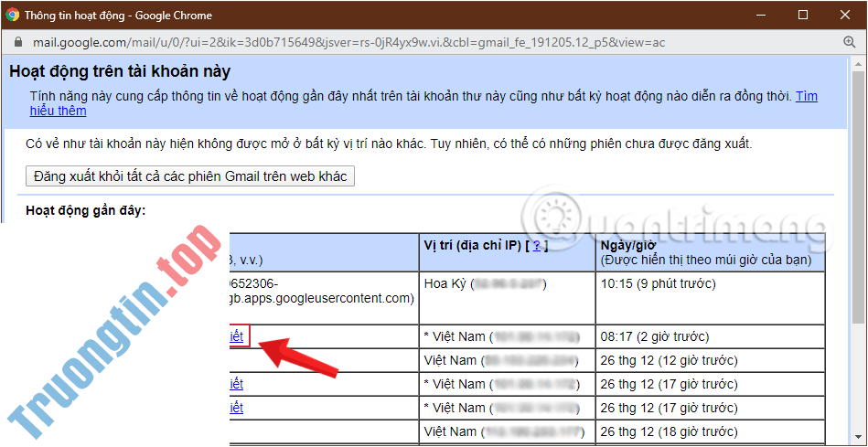Click the "* Việt Nam" cell in 08:17 row
This screenshot has width=868, height=447.
[x=507, y=336]
